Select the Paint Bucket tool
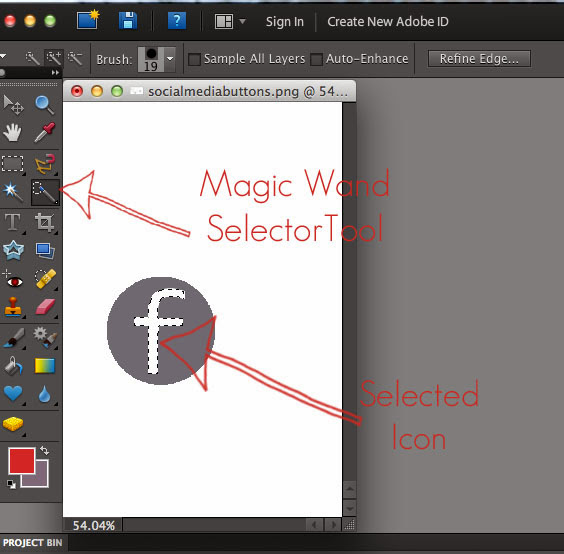Screen dimensions: 564x554 click(x=13, y=366)
